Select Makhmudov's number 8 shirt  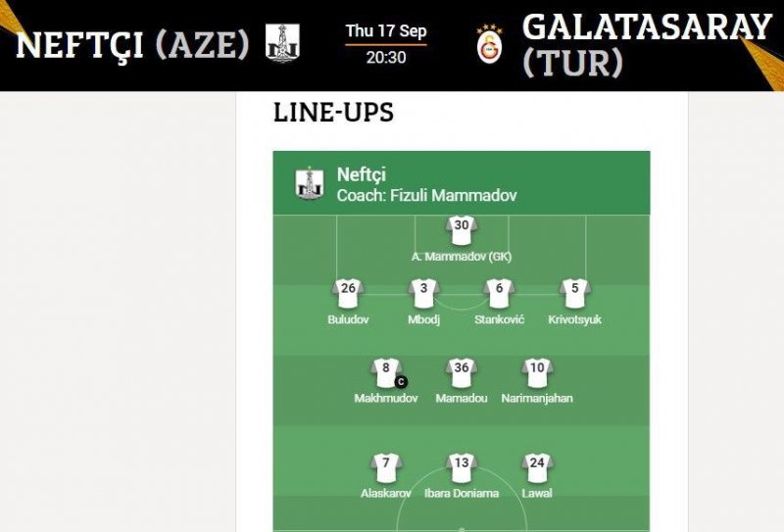pyautogui.click(x=386, y=371)
